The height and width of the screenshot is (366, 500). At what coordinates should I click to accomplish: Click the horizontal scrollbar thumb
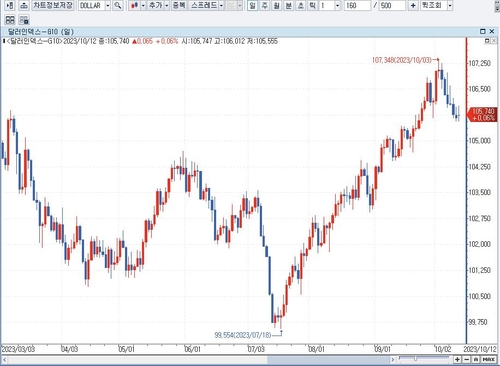(328, 360)
